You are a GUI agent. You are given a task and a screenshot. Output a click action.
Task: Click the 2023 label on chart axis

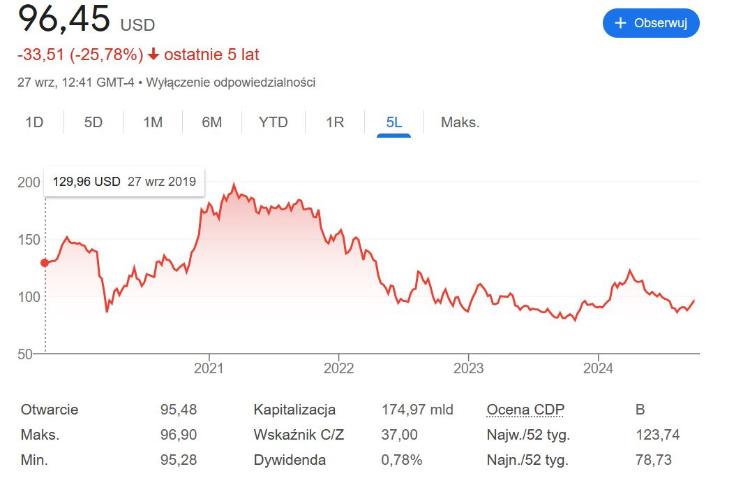click(x=468, y=368)
